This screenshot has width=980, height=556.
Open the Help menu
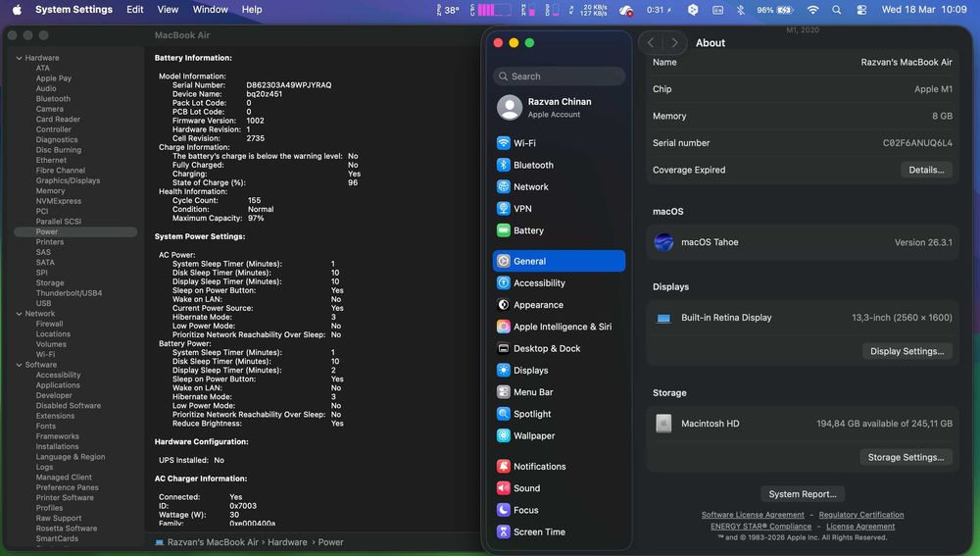[x=252, y=10]
